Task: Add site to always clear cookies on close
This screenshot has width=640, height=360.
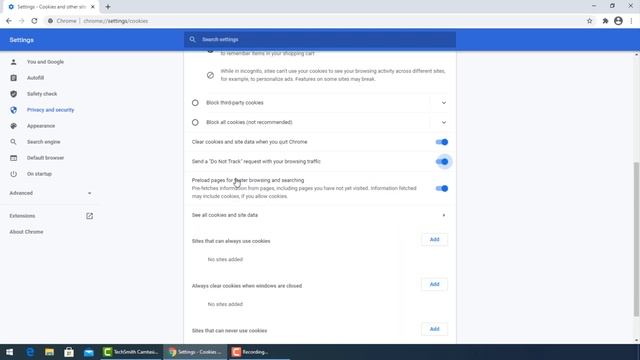Action: click(x=434, y=284)
